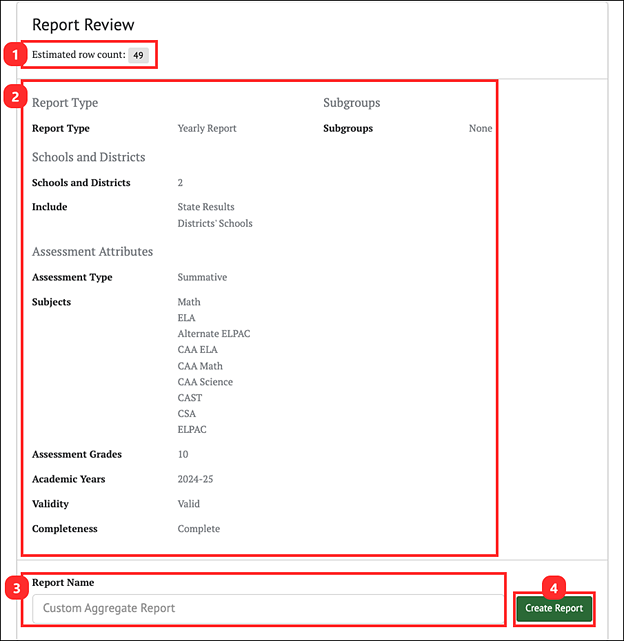Select the State Results include value
This screenshot has height=641, width=624.
(x=206, y=208)
